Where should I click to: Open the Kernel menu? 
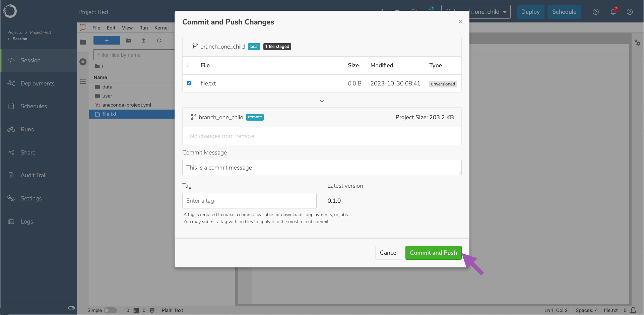tap(162, 28)
